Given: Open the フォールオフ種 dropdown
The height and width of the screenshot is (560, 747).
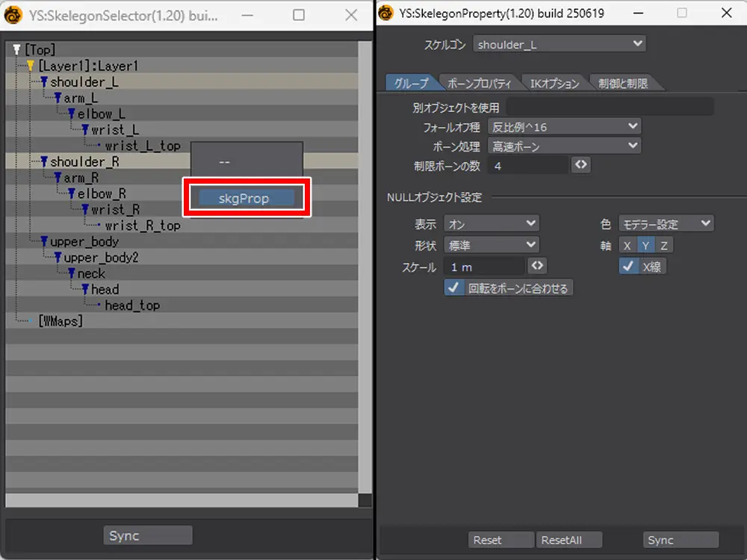Looking at the screenshot, I should pyautogui.click(x=564, y=127).
